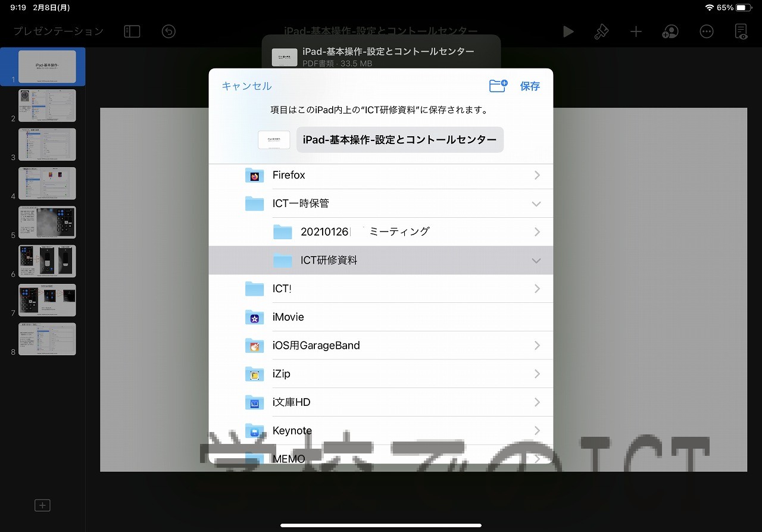Select slide 1 thumbnail
This screenshot has height=532, width=762.
(47, 67)
